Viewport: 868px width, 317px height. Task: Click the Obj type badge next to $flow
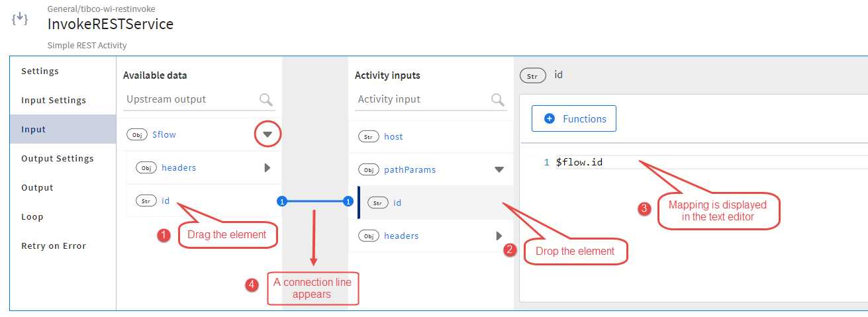[x=137, y=134]
